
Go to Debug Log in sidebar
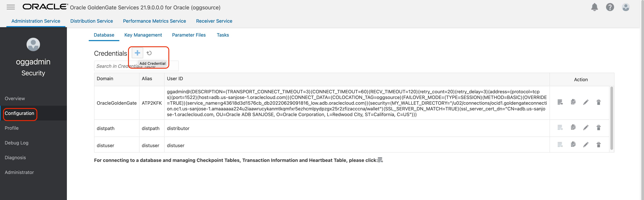tap(16, 143)
